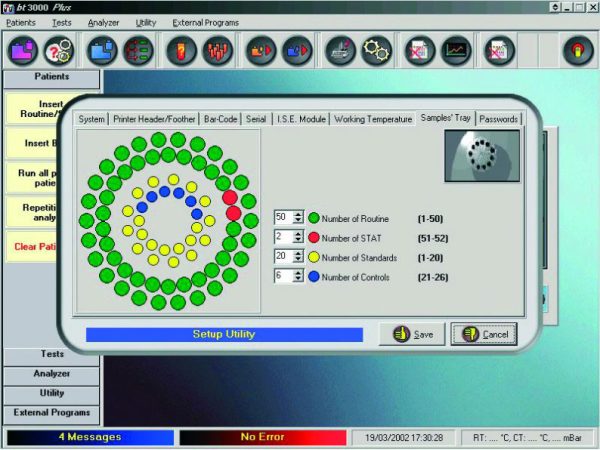Increase the Number of Routine value
The height and width of the screenshot is (450, 600).
pos(298,214)
